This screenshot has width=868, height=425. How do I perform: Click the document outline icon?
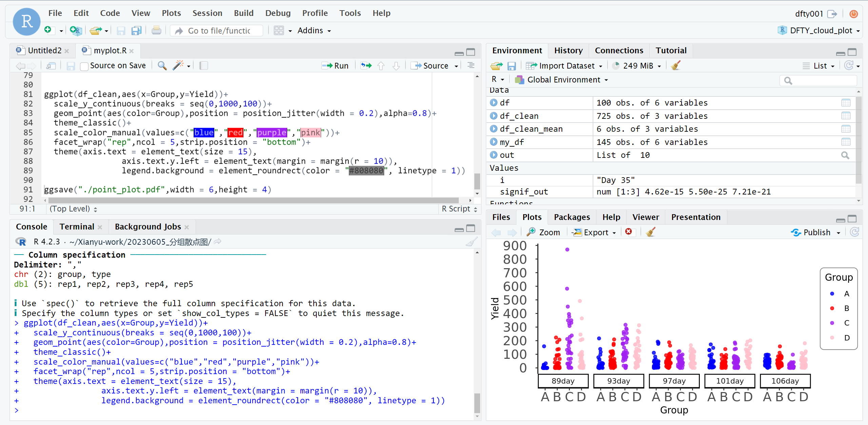point(471,65)
